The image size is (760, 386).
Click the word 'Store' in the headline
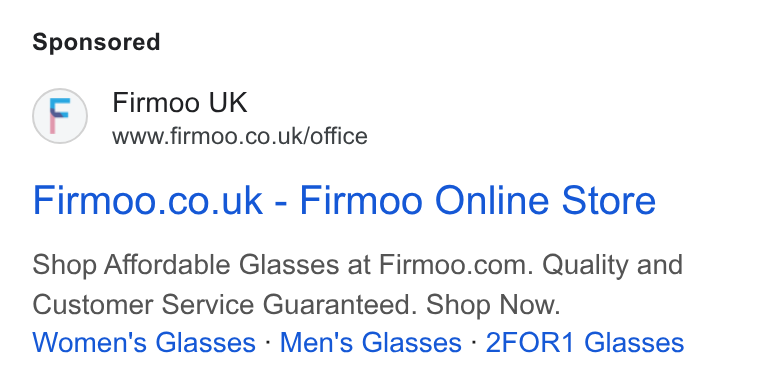pyautogui.click(x=608, y=200)
